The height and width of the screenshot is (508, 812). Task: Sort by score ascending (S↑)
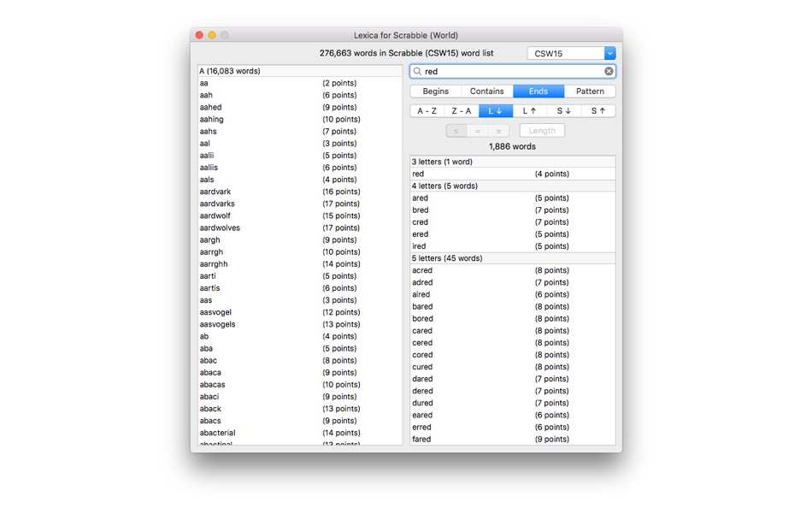pyautogui.click(x=598, y=111)
